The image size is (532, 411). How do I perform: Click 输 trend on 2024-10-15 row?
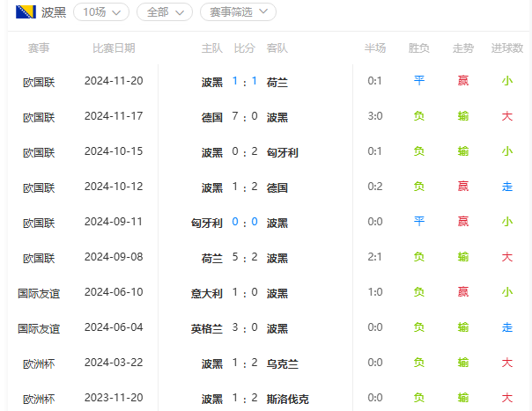click(x=463, y=151)
